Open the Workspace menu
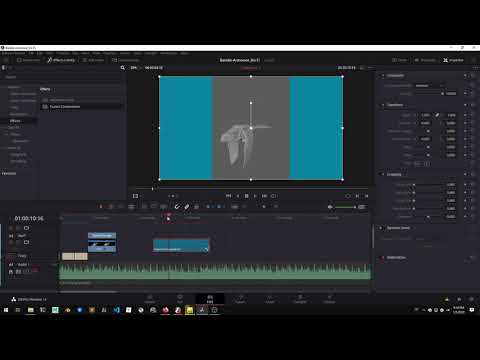 [x=169, y=53]
